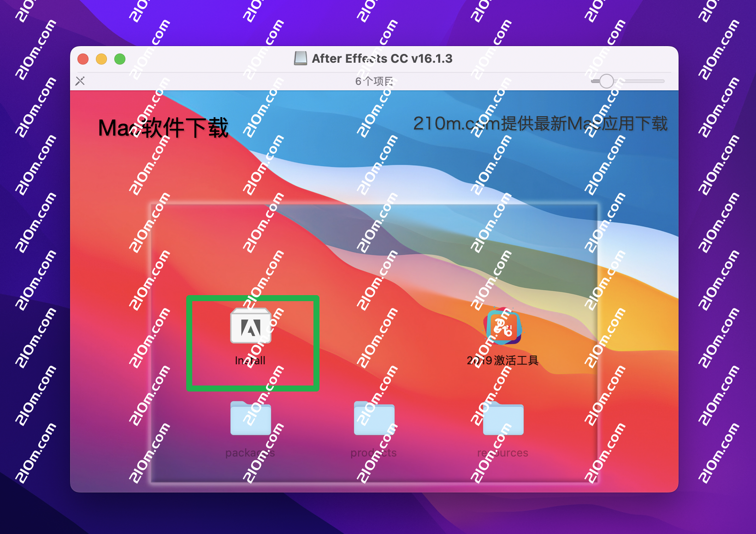756x534 pixels.
Task: Click the 'resources' folder name label
Action: [503, 453]
